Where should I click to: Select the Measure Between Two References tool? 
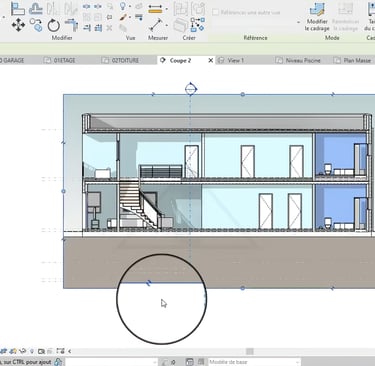(x=155, y=25)
